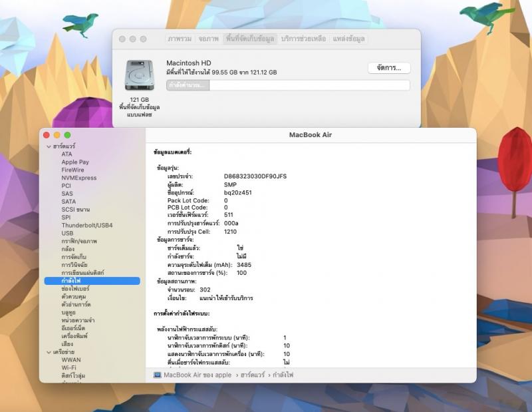The height and width of the screenshot is (412, 532).
Task: Click the 121 GB label under the disk
Action: click(140, 100)
